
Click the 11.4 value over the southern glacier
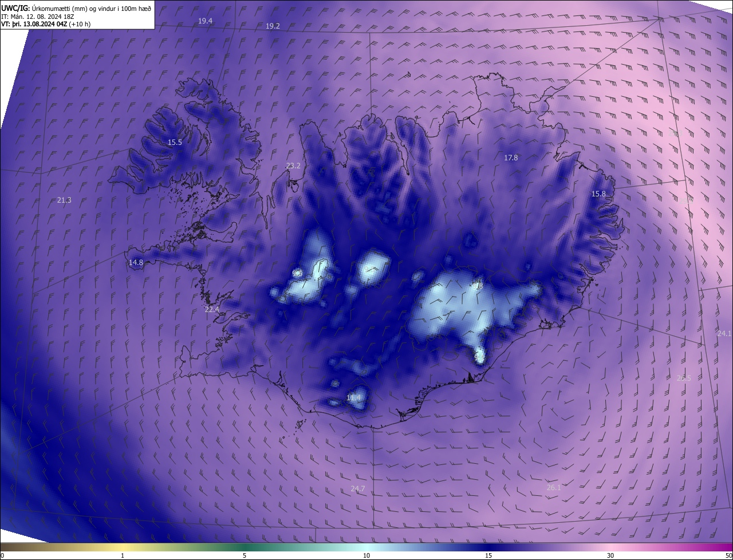tap(354, 397)
